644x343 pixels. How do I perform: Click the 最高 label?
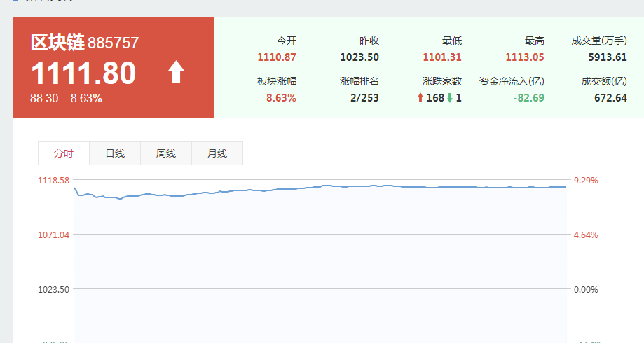pyautogui.click(x=535, y=41)
